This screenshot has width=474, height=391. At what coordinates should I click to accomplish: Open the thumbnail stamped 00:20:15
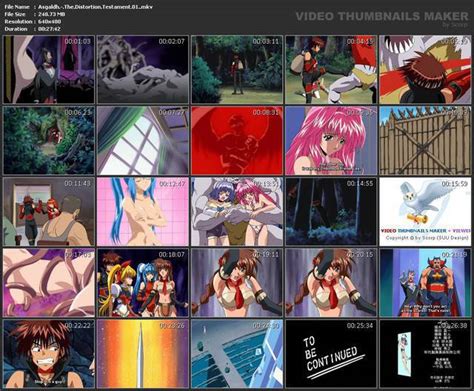pos(331,283)
